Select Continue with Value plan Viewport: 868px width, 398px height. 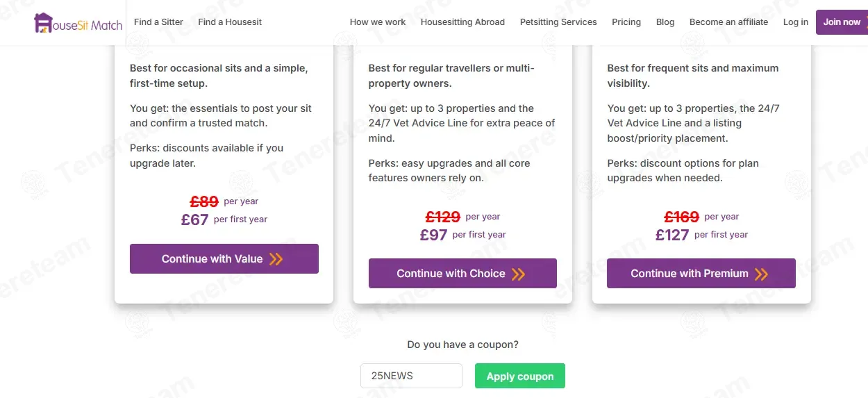point(224,258)
